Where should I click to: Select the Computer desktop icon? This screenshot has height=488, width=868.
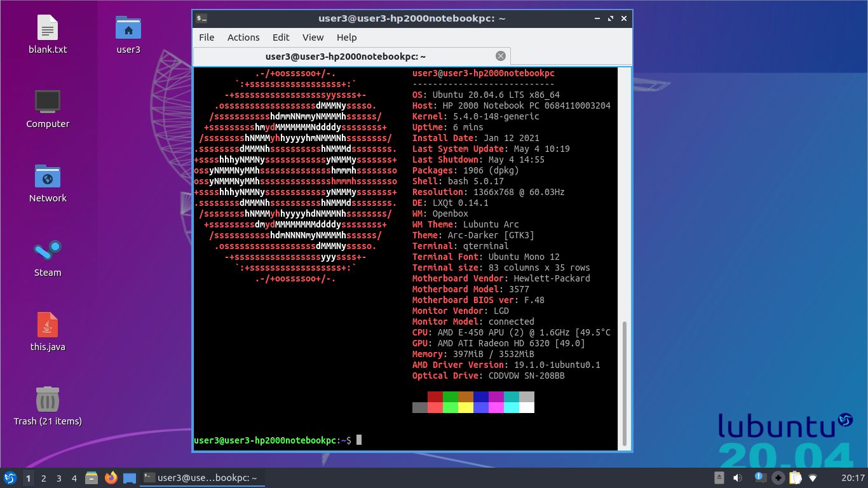[x=48, y=102]
